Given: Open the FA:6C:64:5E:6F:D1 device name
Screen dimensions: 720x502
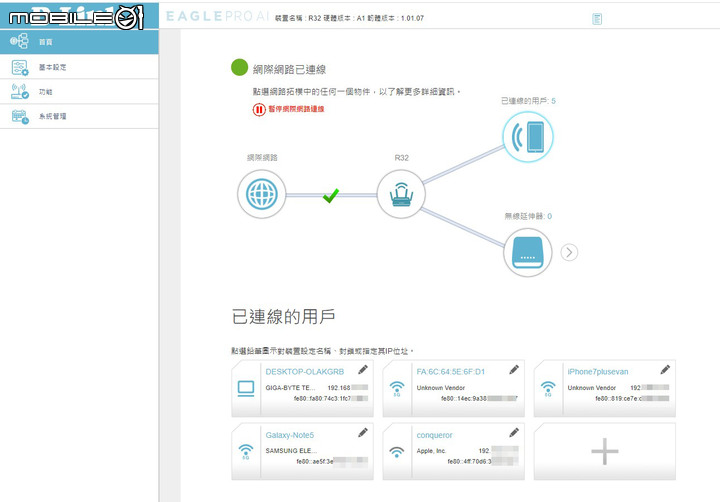Looking at the screenshot, I should click(x=450, y=372).
